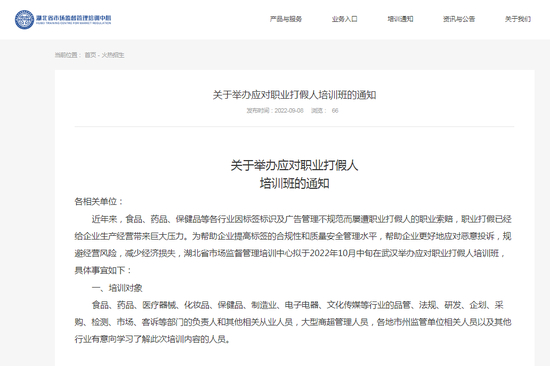Open the 产品与服务 menu
550x366 pixels.
click(286, 19)
